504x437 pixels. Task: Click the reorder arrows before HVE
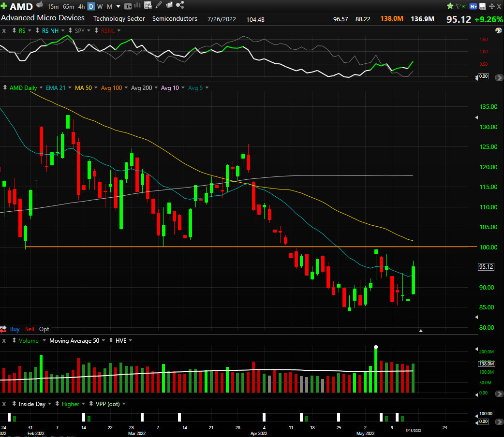111,340
